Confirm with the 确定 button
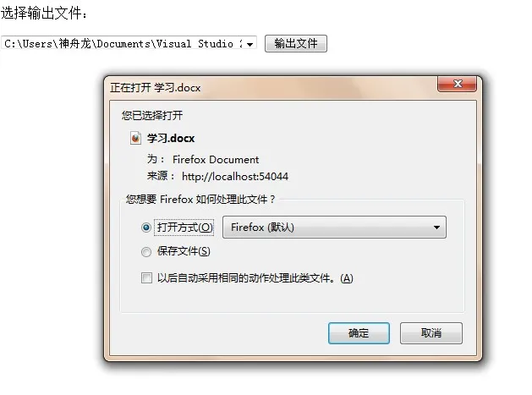 coord(359,333)
